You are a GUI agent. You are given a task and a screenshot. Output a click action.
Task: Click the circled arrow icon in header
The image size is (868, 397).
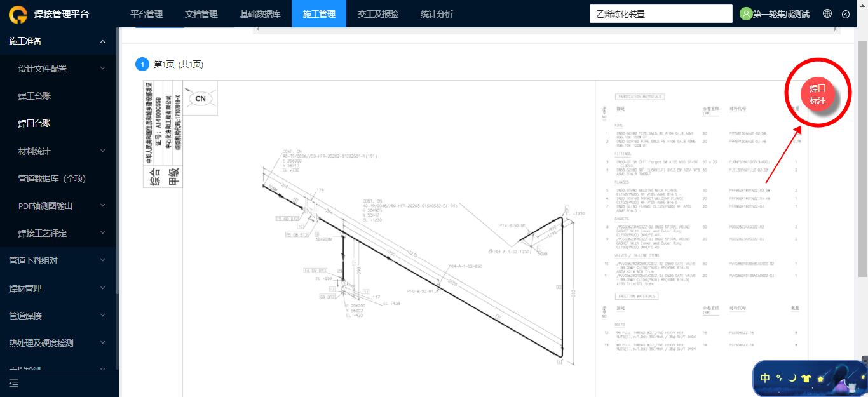[846, 14]
